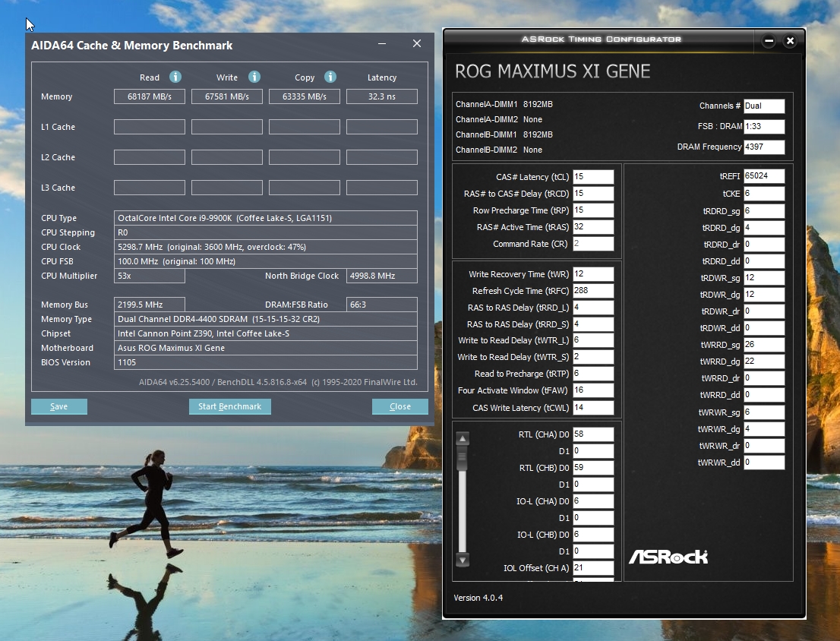Click the RAS# to CAS# Delay (tRCD) field
Image resolution: width=840 pixels, height=641 pixels.
tap(593, 194)
